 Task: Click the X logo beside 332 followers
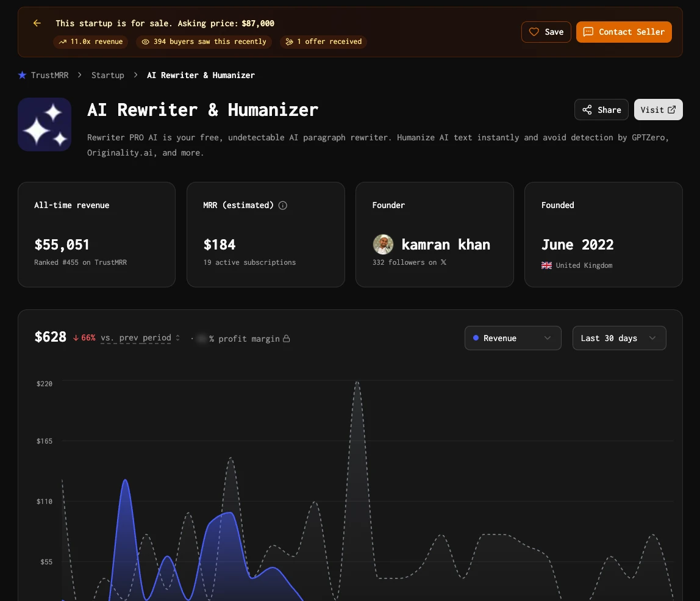click(x=443, y=262)
